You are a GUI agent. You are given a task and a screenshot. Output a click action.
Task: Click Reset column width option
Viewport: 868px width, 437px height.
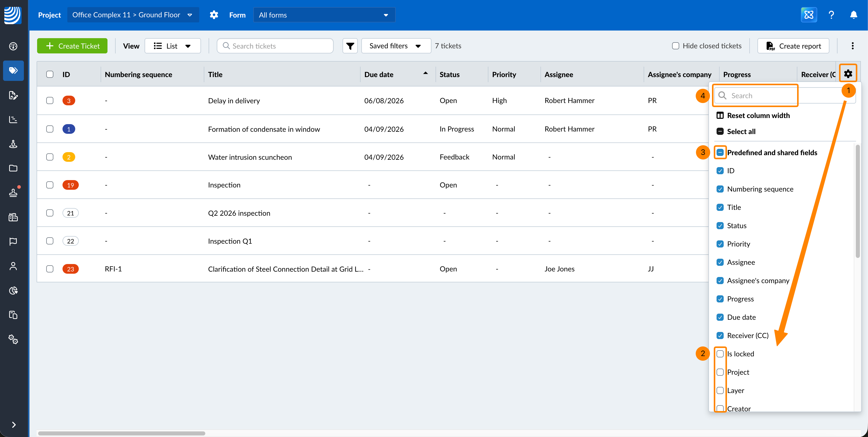click(x=758, y=115)
